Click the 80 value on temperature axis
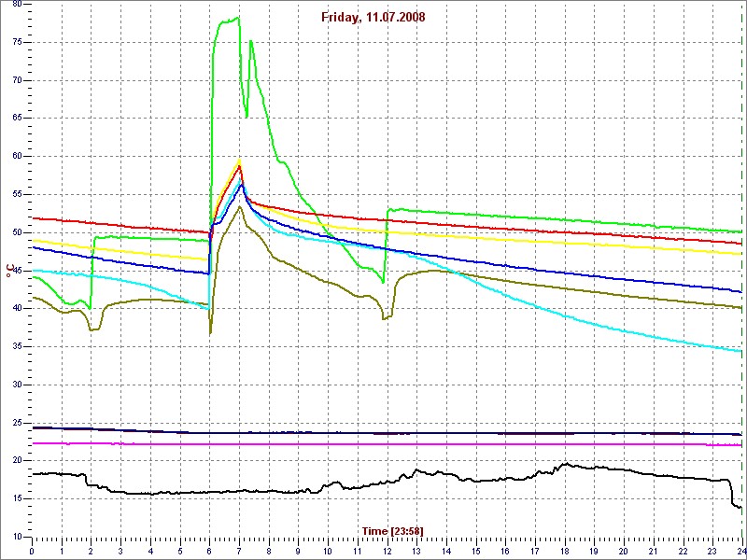 17,5
